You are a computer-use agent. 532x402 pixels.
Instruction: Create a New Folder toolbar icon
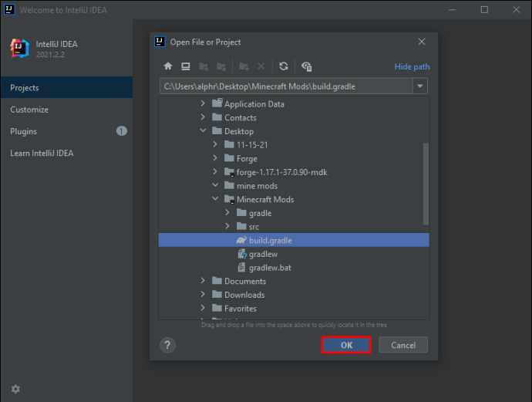244,66
